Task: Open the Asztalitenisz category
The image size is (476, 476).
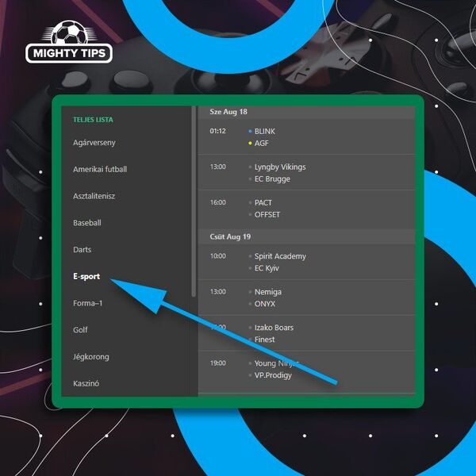Action: tap(94, 196)
